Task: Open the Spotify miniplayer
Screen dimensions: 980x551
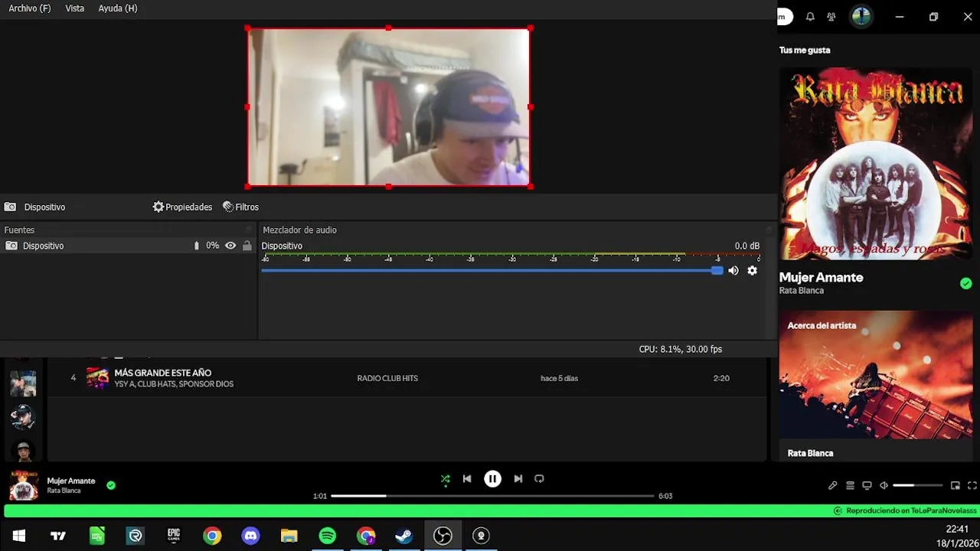Action: click(x=955, y=485)
